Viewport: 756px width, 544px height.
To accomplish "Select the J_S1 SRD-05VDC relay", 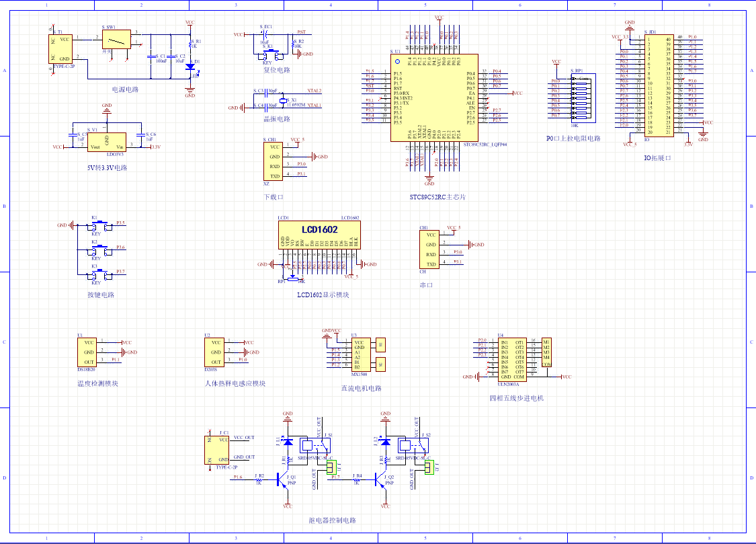I will (x=315, y=444).
